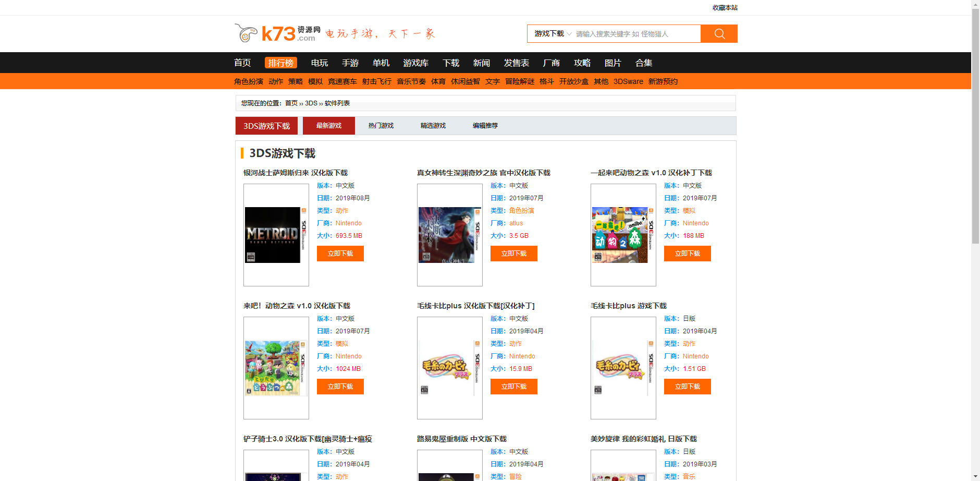This screenshot has width=980, height=481.
Task: Click the 3DS breadcrumb link
Action: pyautogui.click(x=310, y=103)
